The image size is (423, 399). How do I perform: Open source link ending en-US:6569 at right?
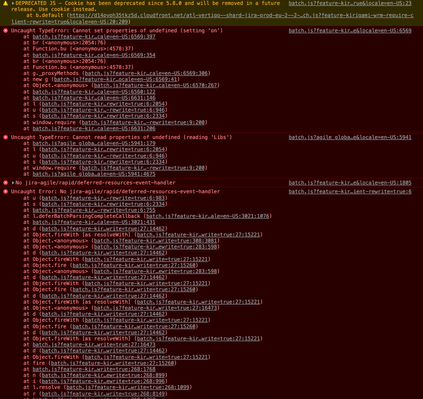(x=350, y=31)
